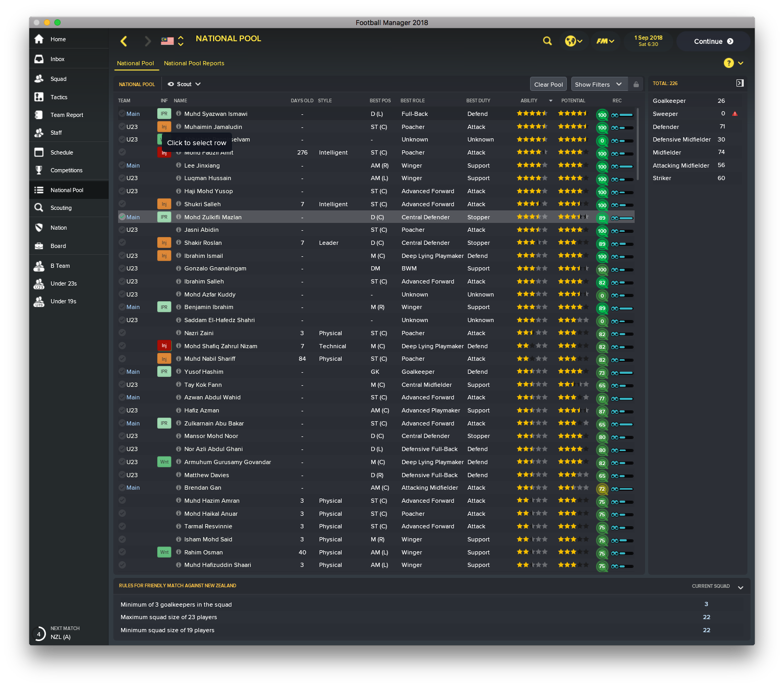Select Team Report in the sidebar
Screen dimensions: 784x687
point(69,115)
